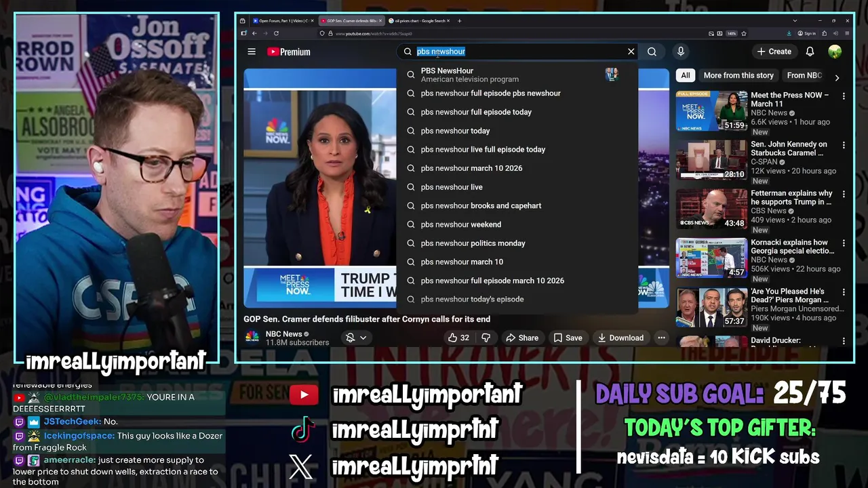868x488 pixels.
Task: Open the Kornacki Georgia special election thumbnail
Action: [711, 258]
